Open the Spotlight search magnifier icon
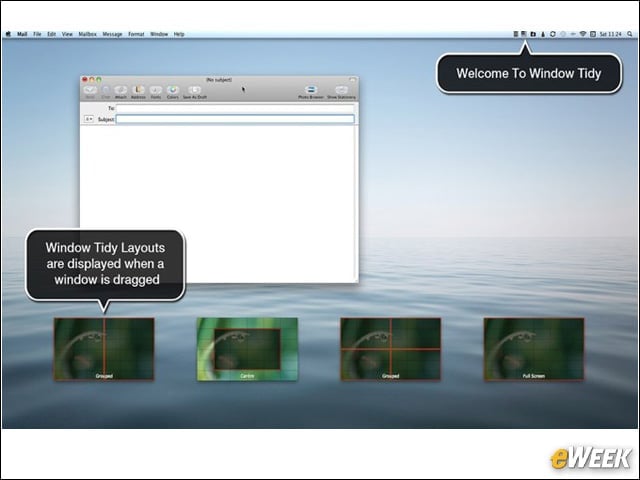This screenshot has height=480, width=640. click(x=630, y=34)
